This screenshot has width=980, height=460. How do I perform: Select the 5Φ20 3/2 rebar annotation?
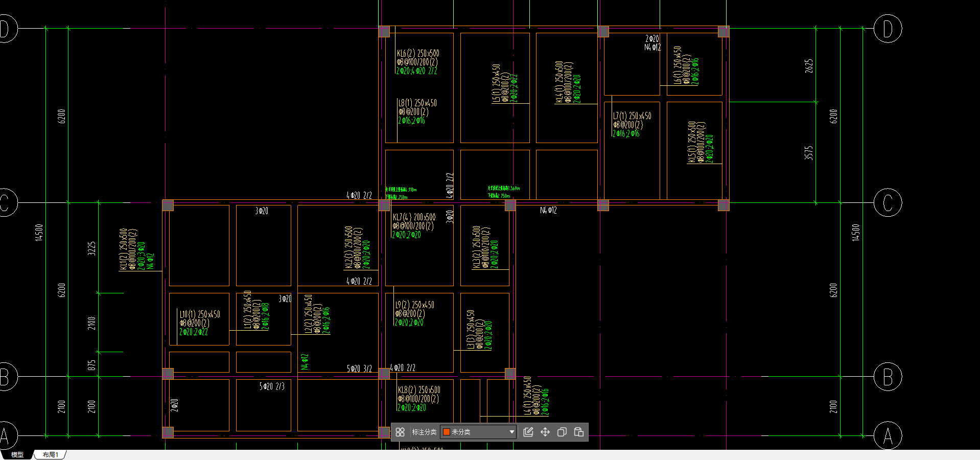point(359,369)
